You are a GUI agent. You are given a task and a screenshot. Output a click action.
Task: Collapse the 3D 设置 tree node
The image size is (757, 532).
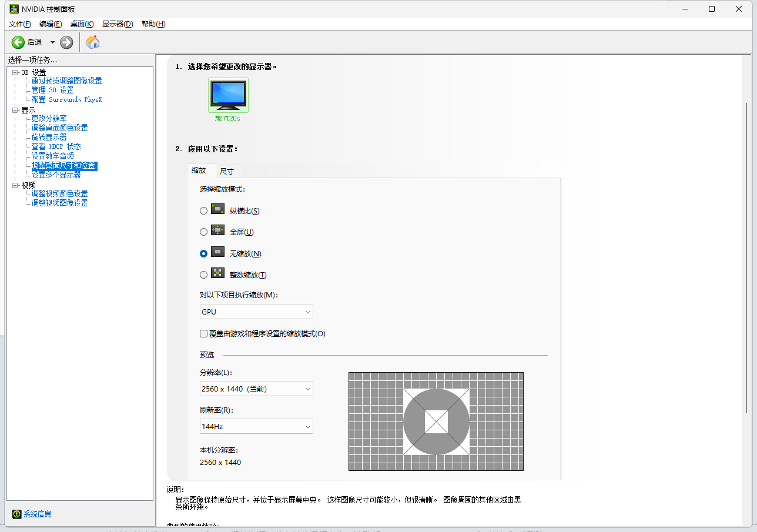coord(15,72)
